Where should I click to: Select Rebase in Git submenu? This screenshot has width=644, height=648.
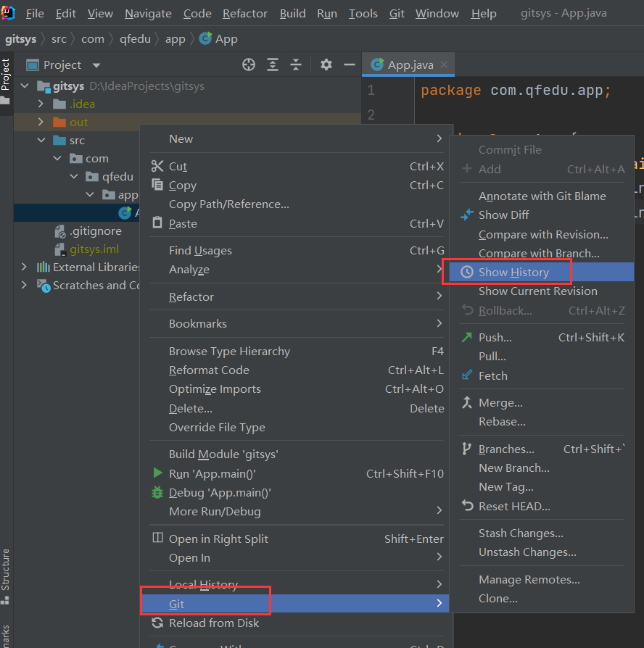click(x=542, y=422)
